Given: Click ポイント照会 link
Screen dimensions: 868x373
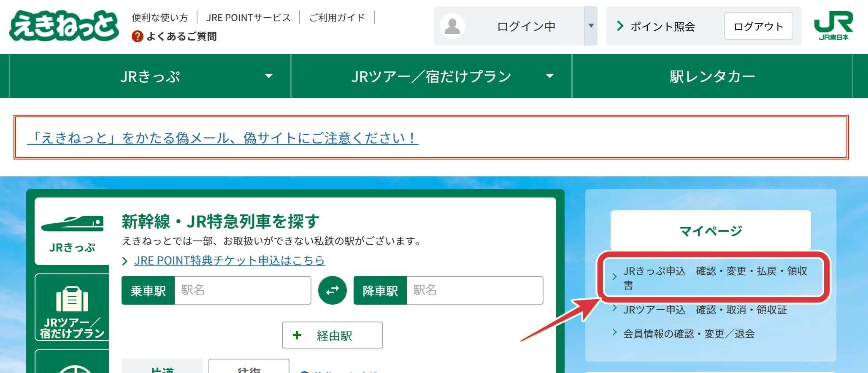Looking at the screenshot, I should [662, 27].
